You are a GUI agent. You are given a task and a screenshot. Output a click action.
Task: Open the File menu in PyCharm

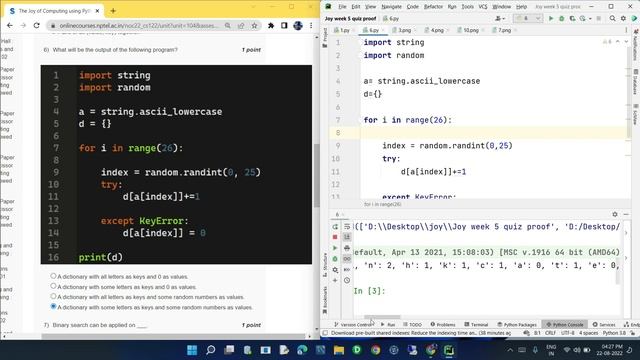tap(342, 7)
